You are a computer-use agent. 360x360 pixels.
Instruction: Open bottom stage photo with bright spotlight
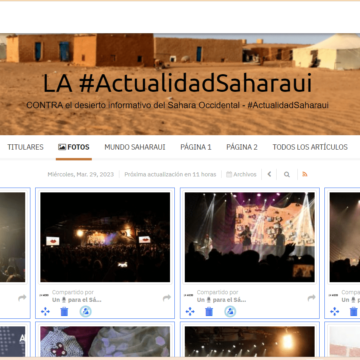250,341
